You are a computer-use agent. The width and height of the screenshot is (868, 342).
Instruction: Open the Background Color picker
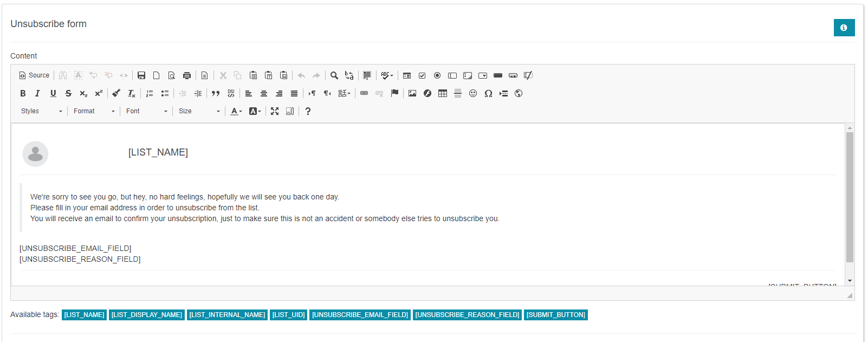255,111
